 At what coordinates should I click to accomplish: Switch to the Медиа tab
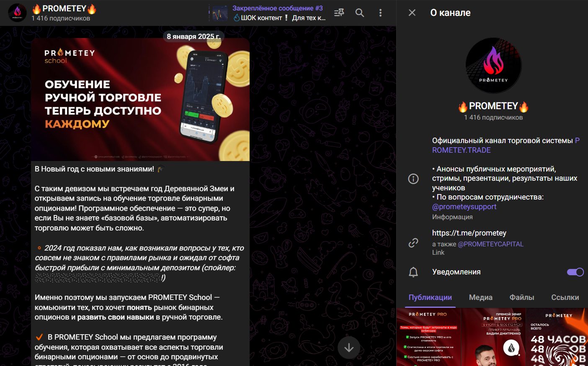point(480,297)
